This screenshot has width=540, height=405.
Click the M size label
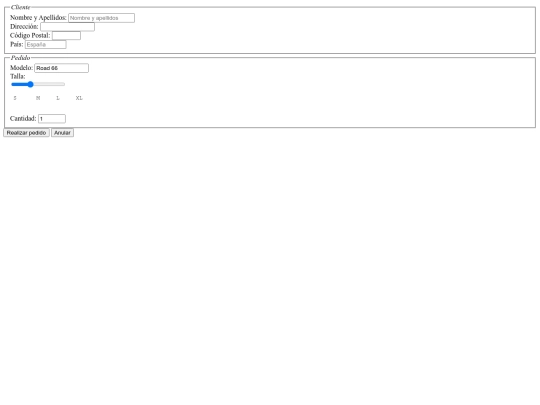tap(38, 98)
